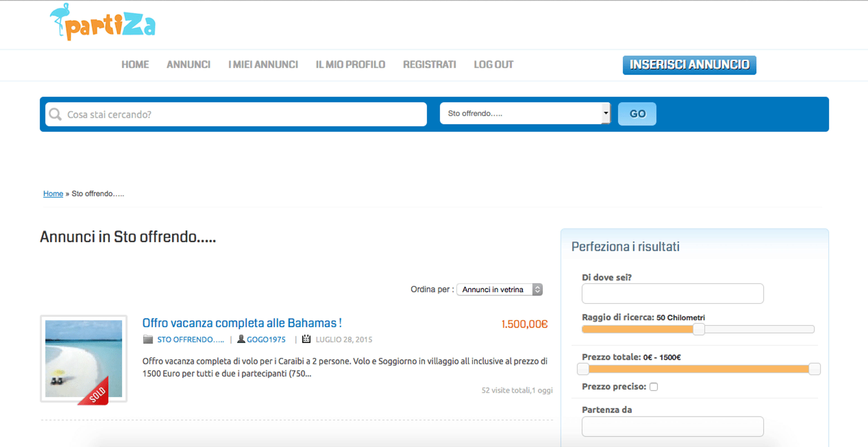Click the right handle of Prezzo totale slider
Viewport: 868px width, 447px height.
pos(814,369)
